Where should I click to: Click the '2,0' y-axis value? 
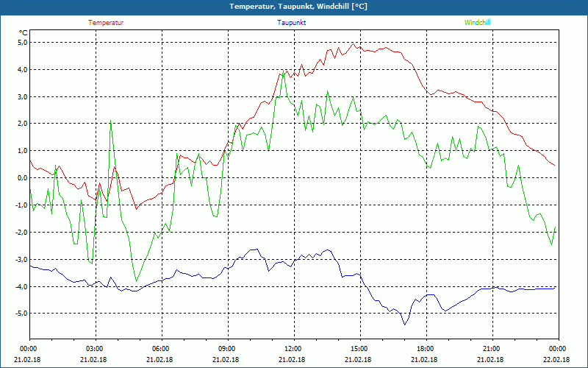click(x=23, y=124)
